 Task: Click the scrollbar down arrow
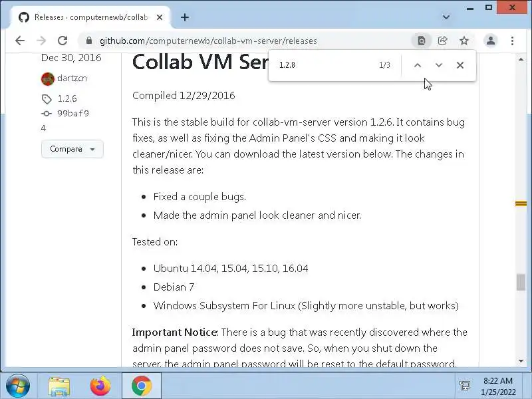click(x=521, y=361)
